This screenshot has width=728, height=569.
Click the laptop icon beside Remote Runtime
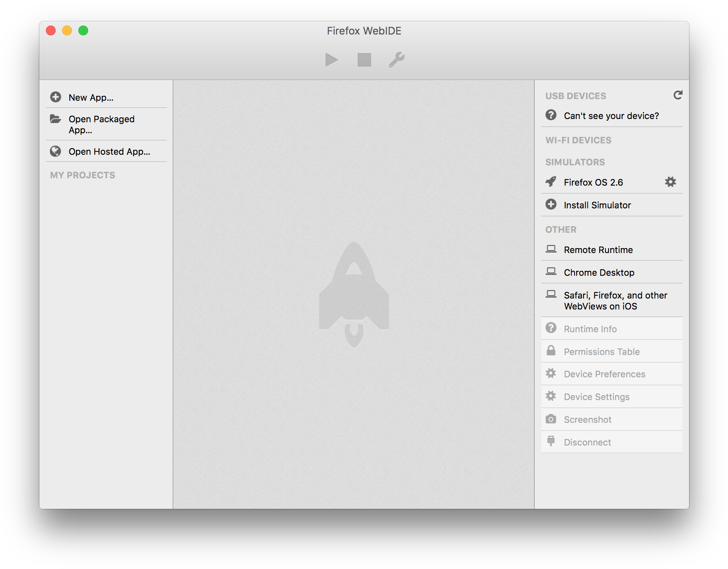(551, 249)
